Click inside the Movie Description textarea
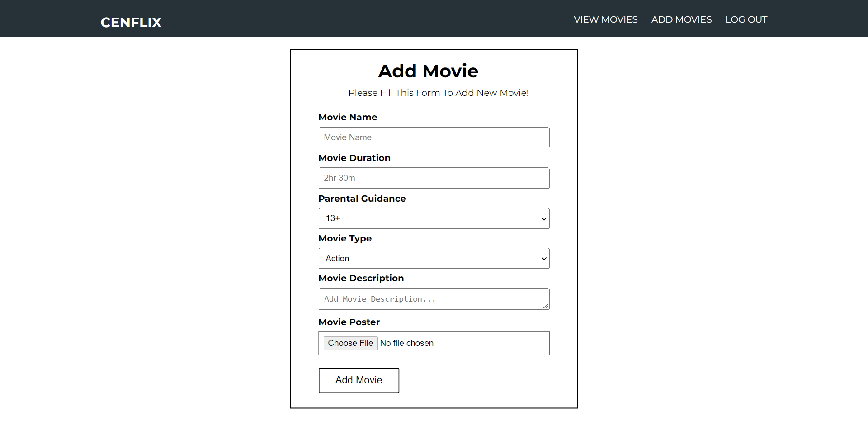This screenshot has width=868, height=421. [434, 299]
